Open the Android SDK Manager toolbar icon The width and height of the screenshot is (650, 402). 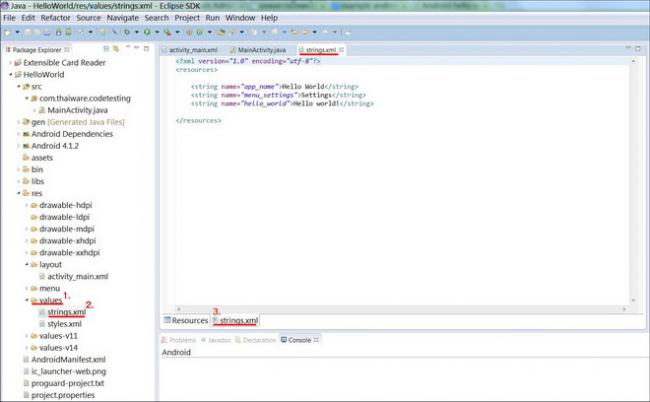click(x=58, y=32)
